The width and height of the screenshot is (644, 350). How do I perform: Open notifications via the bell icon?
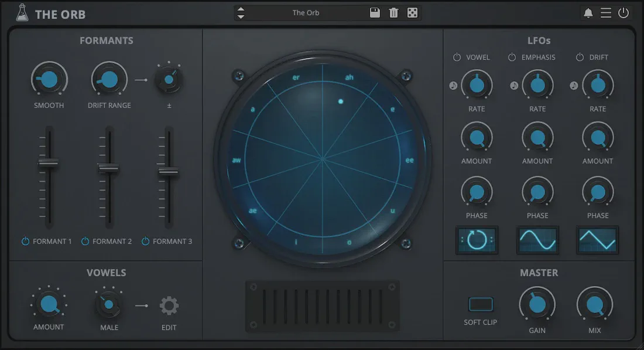(x=588, y=13)
